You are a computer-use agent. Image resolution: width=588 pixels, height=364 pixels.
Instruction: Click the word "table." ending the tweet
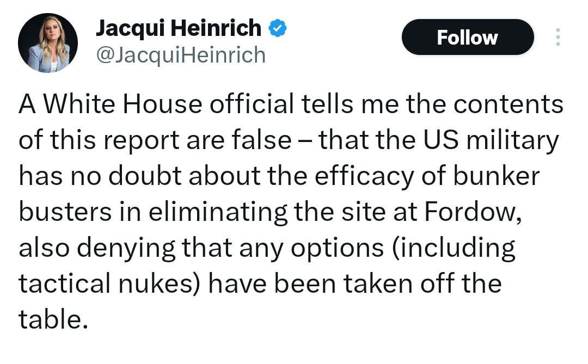tap(53, 319)
